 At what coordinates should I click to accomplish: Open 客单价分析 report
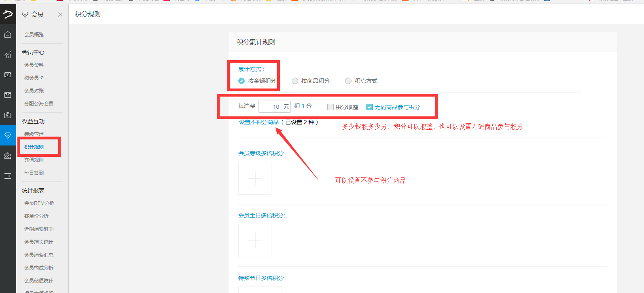(36, 216)
